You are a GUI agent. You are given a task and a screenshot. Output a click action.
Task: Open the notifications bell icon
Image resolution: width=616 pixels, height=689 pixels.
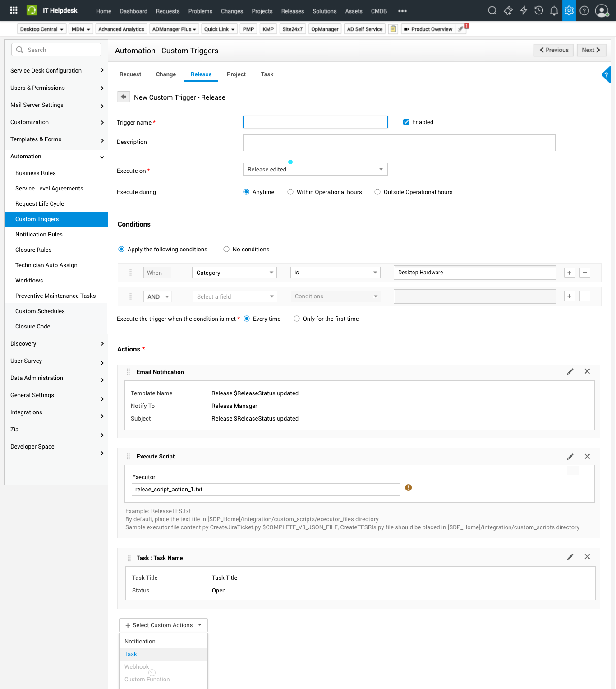coord(554,10)
